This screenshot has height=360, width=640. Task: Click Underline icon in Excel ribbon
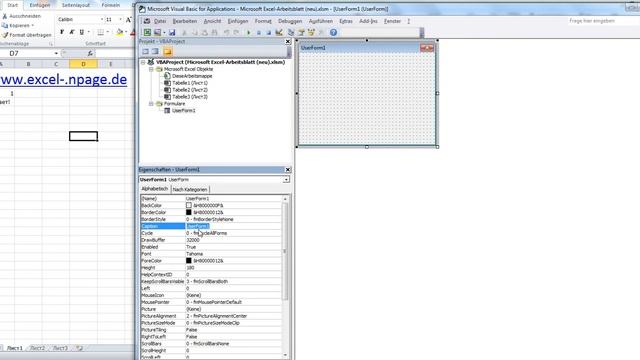82,32
